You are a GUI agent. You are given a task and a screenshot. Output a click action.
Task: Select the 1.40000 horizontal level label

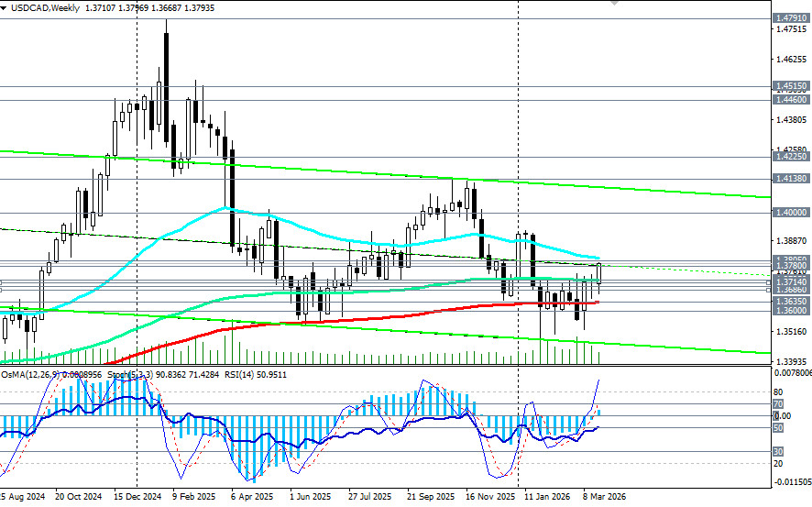tap(791, 213)
